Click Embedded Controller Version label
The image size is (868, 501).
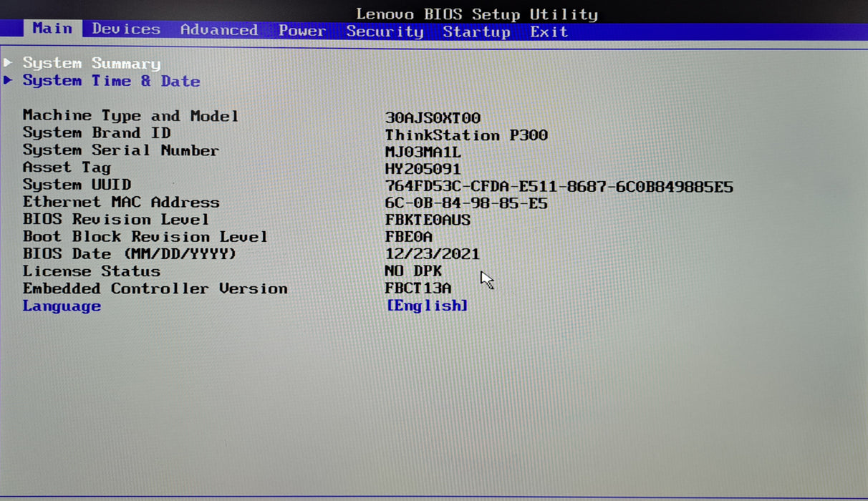pyautogui.click(x=155, y=288)
